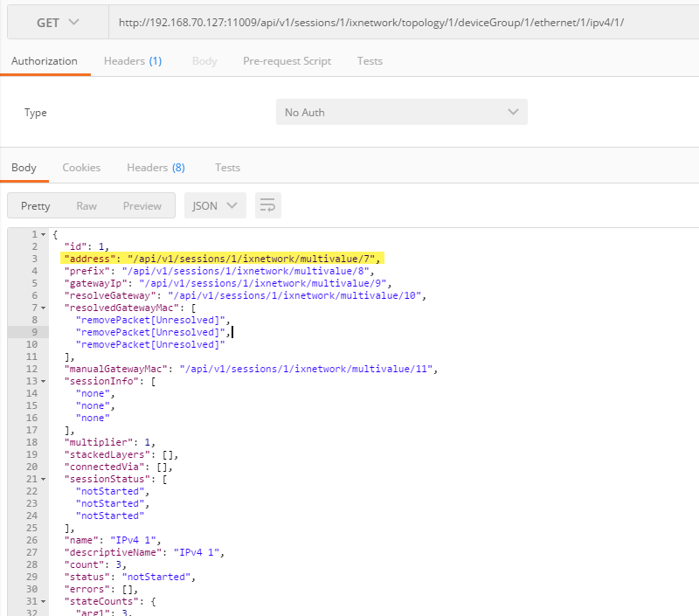Open the GET method dropdown
This screenshot has width=699, height=616.
(x=57, y=22)
